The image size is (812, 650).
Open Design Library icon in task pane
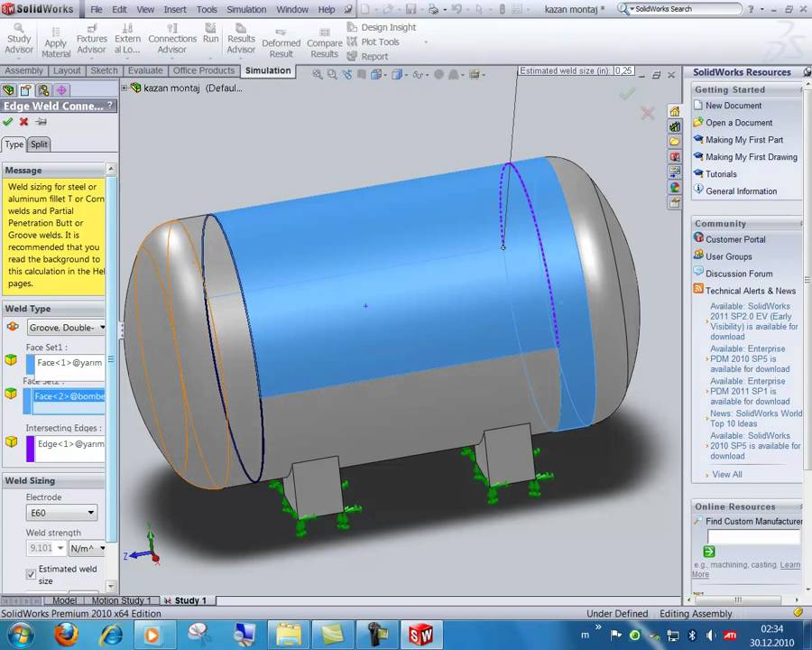674,126
